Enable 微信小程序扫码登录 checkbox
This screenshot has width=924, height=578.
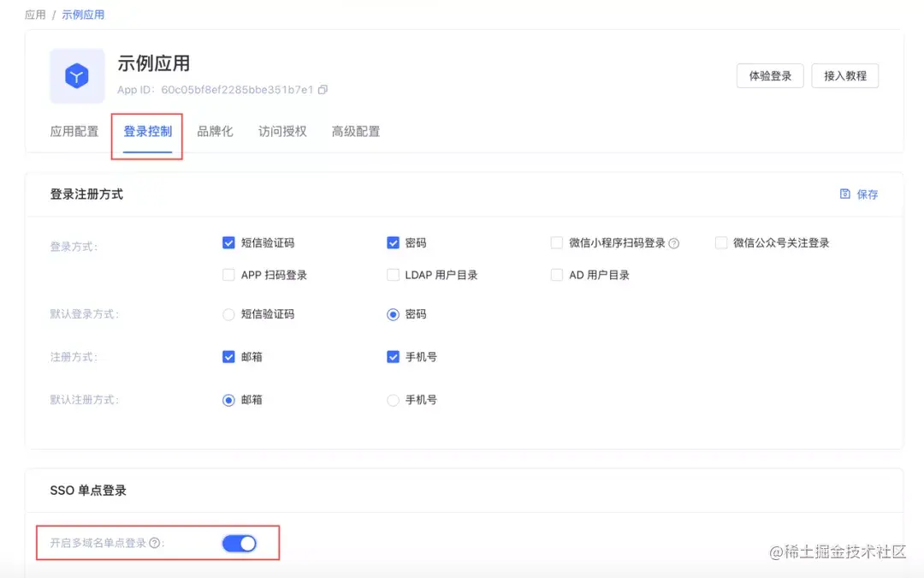point(557,242)
